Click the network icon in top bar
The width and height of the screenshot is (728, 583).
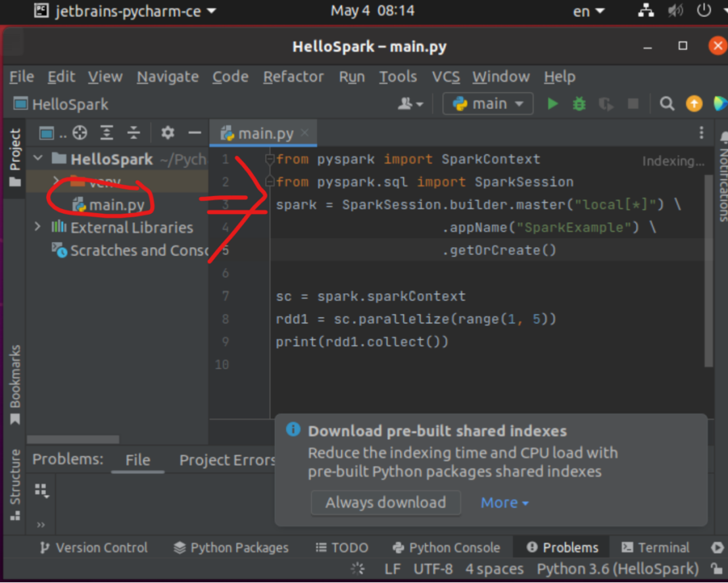tap(646, 11)
